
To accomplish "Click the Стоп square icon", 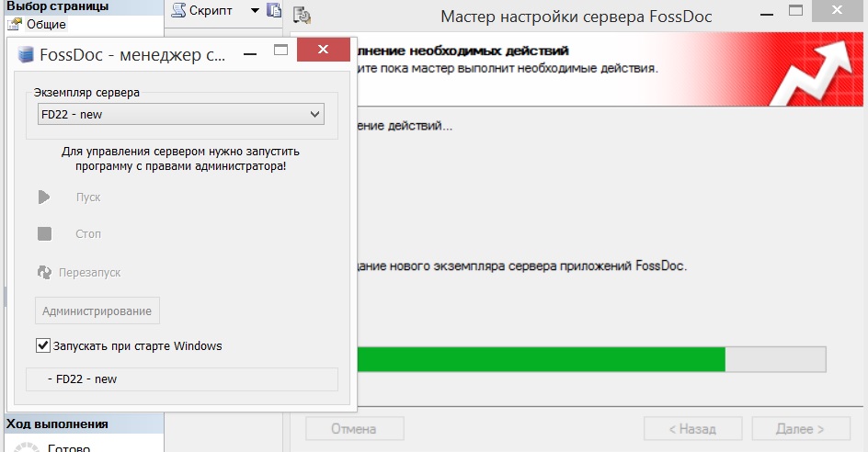I will coord(44,234).
